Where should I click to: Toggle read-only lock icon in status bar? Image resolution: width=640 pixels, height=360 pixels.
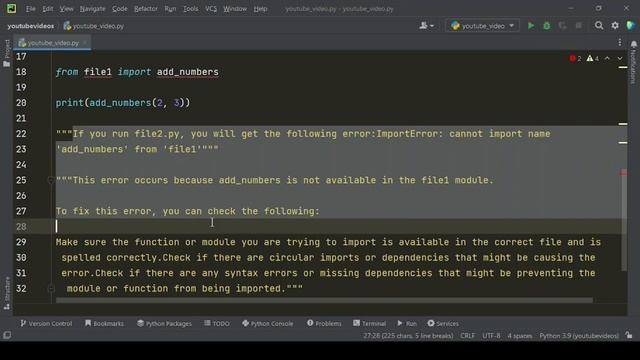[629, 336]
